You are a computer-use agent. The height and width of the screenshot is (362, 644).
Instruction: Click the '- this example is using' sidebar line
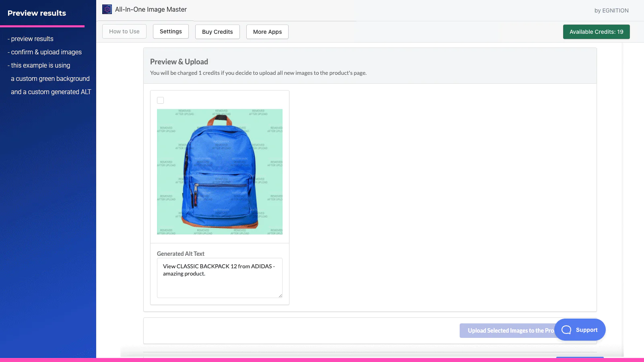(39, 65)
